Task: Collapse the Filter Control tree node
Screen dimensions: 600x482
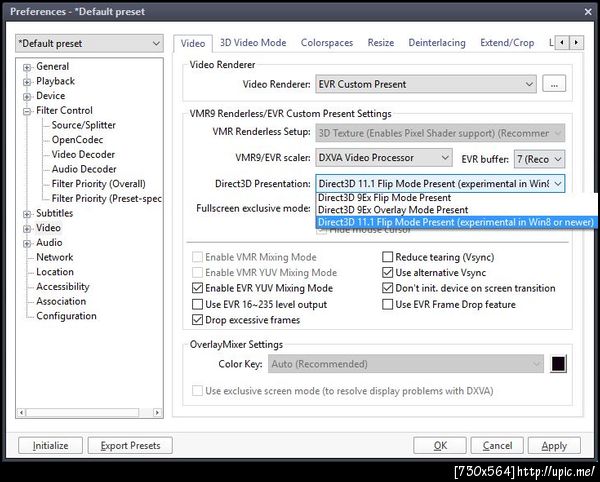Action: [x=26, y=111]
